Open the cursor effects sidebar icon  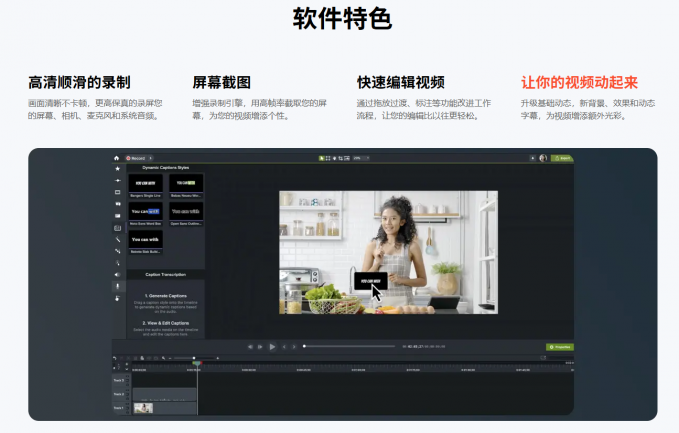pyautogui.click(x=117, y=263)
